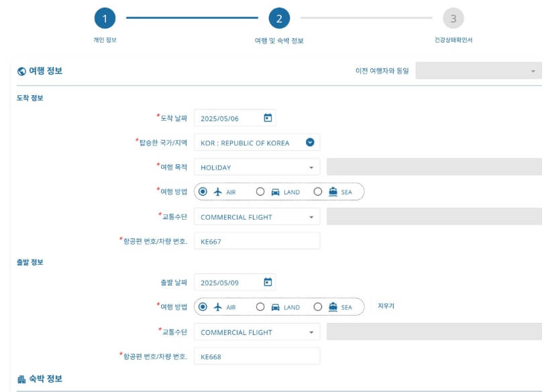Click the 지우기 clear link
The width and height of the screenshot is (544, 392).
[x=386, y=307]
